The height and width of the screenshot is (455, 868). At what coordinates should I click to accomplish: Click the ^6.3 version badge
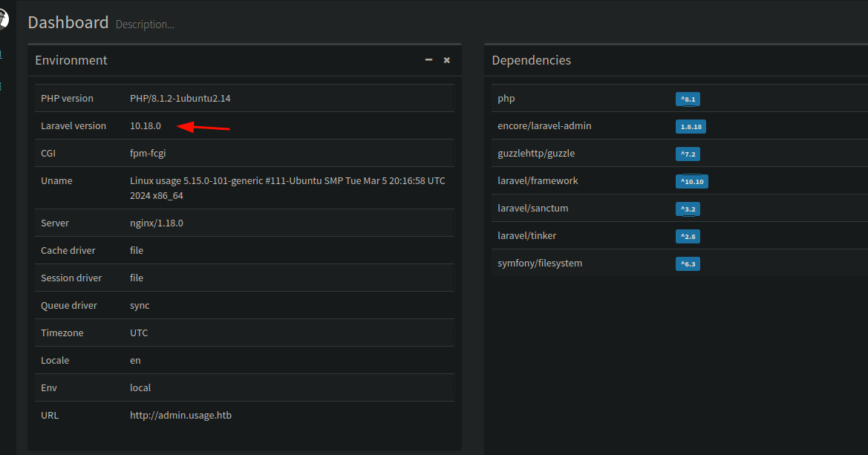(688, 264)
